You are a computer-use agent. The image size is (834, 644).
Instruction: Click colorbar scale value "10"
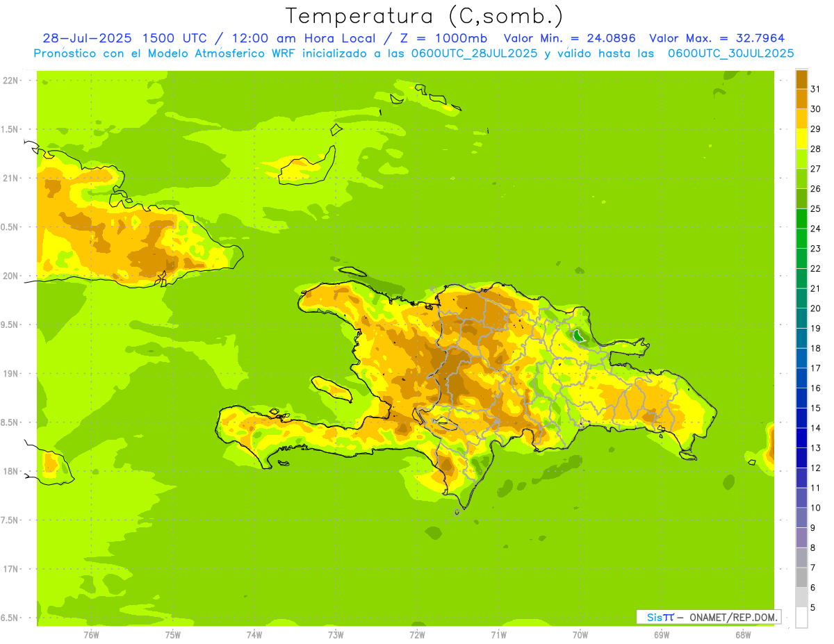815,508
